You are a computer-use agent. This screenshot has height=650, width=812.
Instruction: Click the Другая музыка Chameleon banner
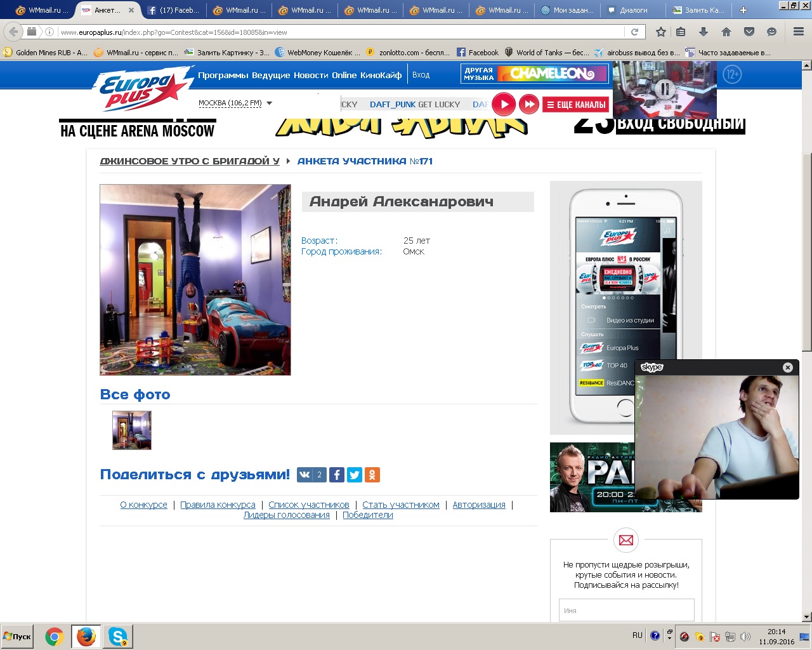pyautogui.click(x=535, y=74)
